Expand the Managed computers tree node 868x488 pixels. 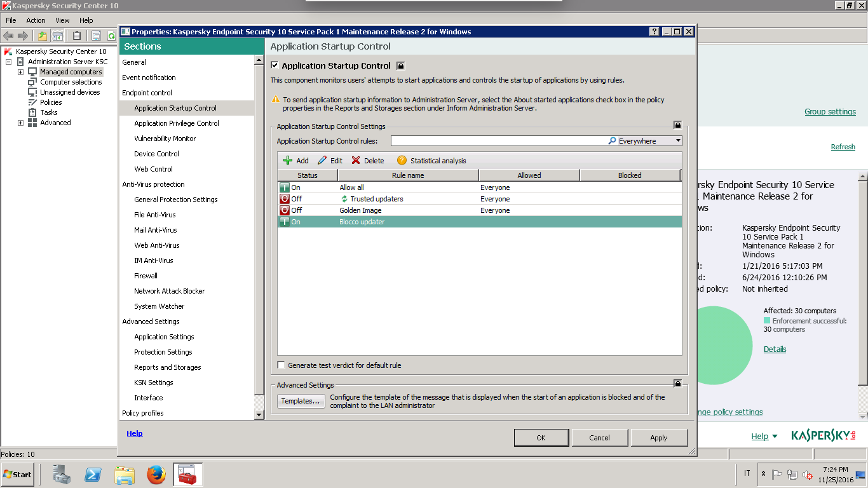(x=20, y=72)
